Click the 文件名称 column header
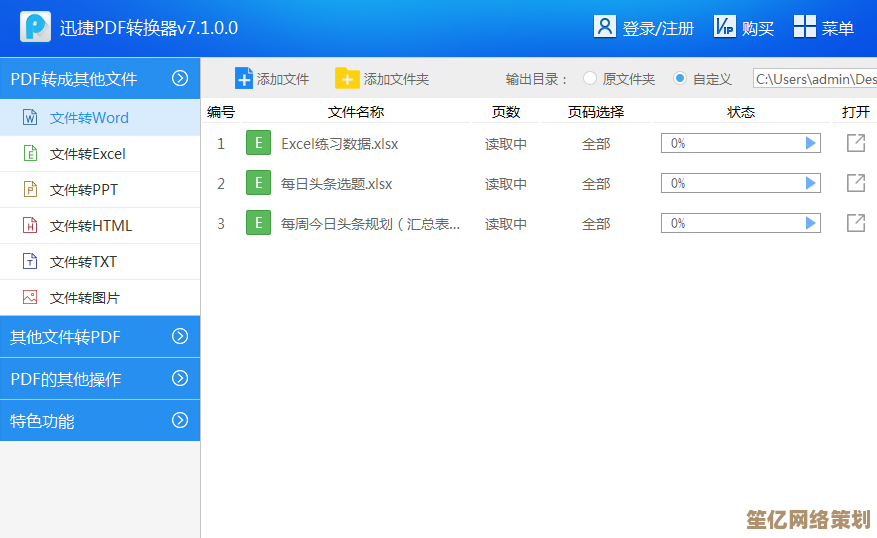Viewport: 877px width, 538px height. point(356,112)
